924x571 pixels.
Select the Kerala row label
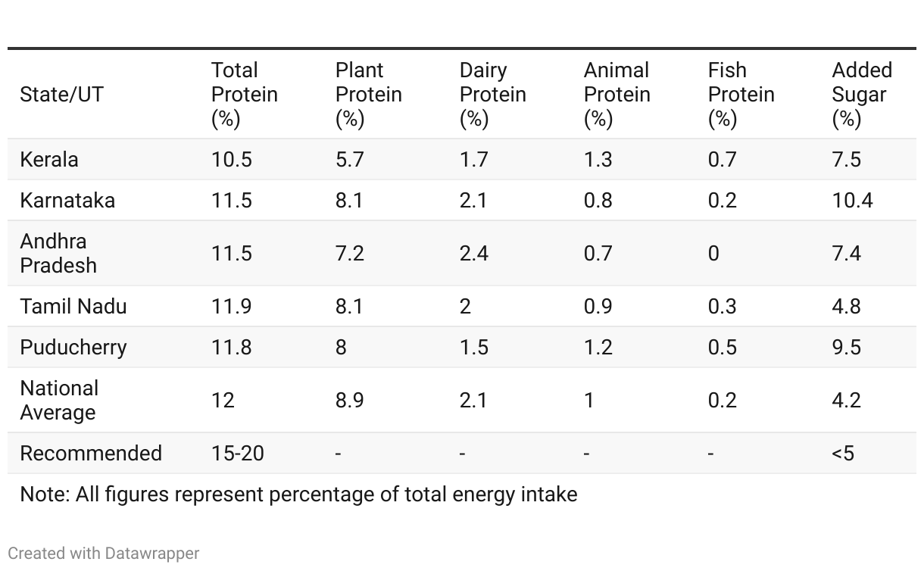[x=49, y=160]
